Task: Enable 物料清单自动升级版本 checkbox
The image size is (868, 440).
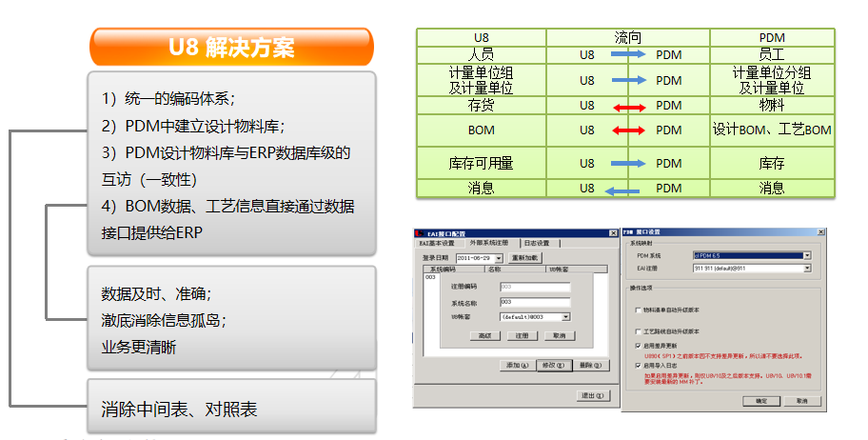Action: 639,310
